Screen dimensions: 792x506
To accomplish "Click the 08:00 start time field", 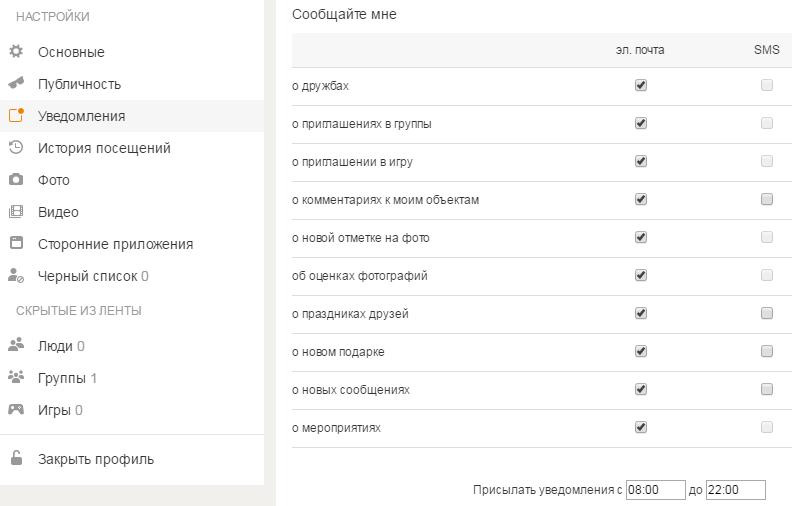I will [x=655, y=490].
